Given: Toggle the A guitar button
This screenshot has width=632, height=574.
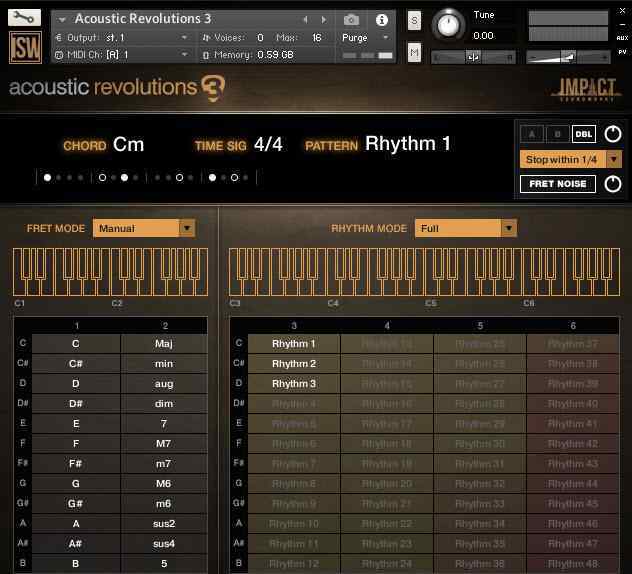Looking at the screenshot, I should click(x=532, y=134).
